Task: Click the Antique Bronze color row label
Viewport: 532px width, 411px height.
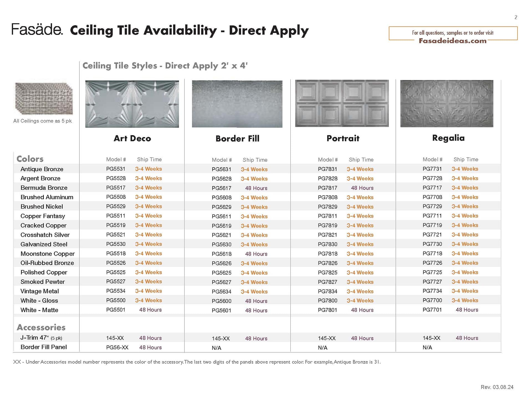Action: (42, 169)
